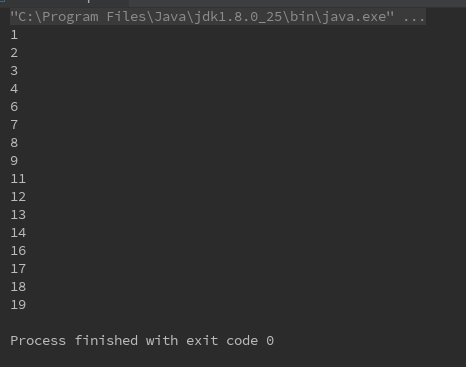Viewport: 466px width, 367px height.
Task: Select the output line showing 11
Action: (x=18, y=179)
